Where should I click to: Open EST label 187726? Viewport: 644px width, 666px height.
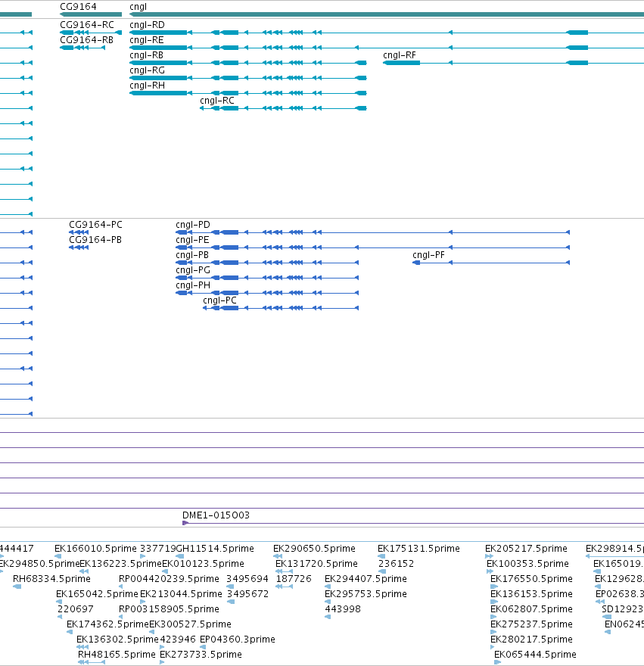pyautogui.click(x=294, y=579)
